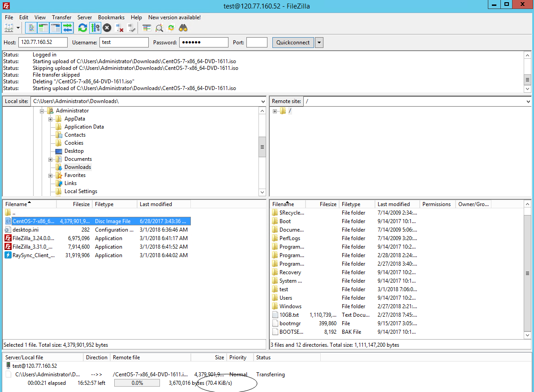Sort remote files by Filesize header
Viewport: 534px width, 392px height.
[x=322, y=204]
